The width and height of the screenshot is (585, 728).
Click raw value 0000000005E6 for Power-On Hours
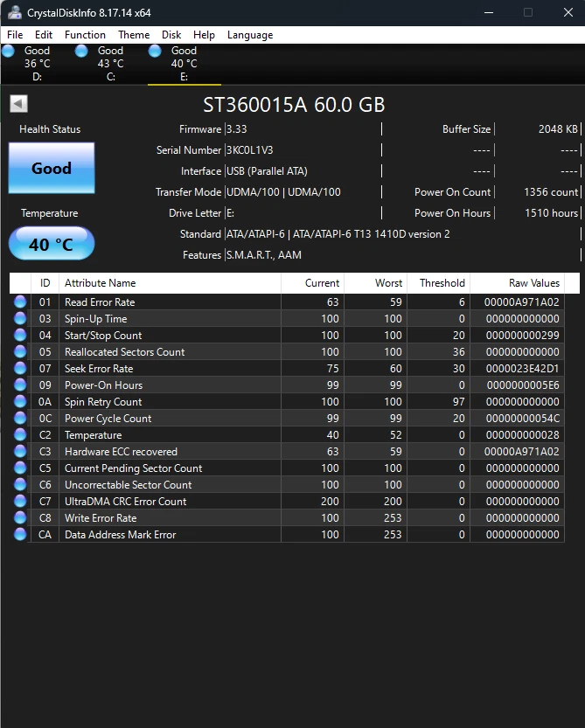click(x=523, y=385)
